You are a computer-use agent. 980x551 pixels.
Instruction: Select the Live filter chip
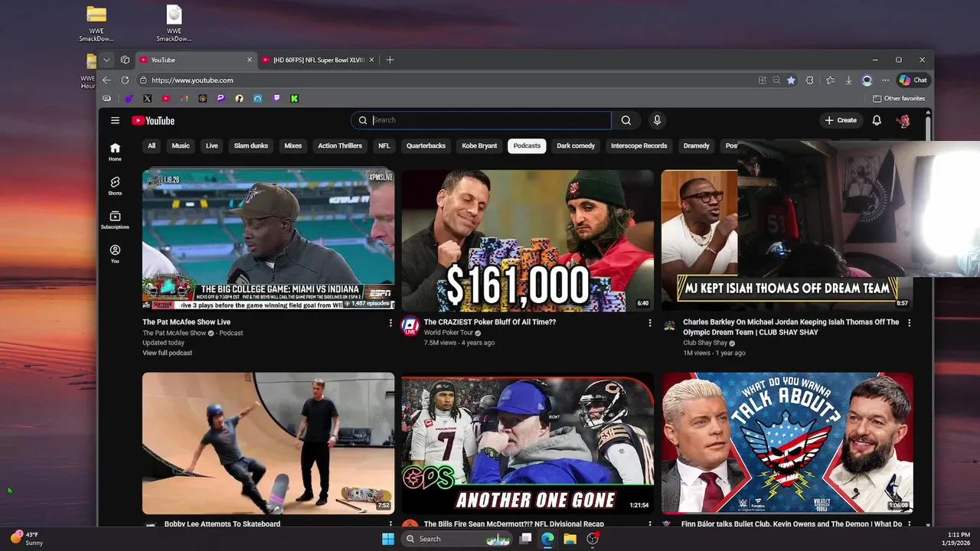[x=212, y=145]
